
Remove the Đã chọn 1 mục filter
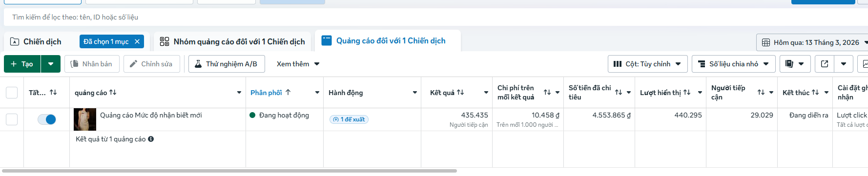point(137,41)
